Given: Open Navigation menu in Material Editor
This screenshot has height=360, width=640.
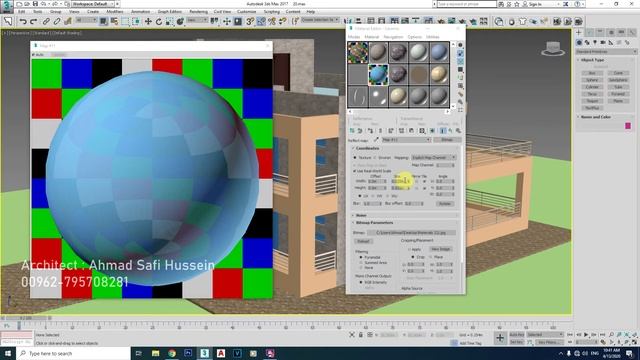Looking at the screenshot, I should [393, 37].
